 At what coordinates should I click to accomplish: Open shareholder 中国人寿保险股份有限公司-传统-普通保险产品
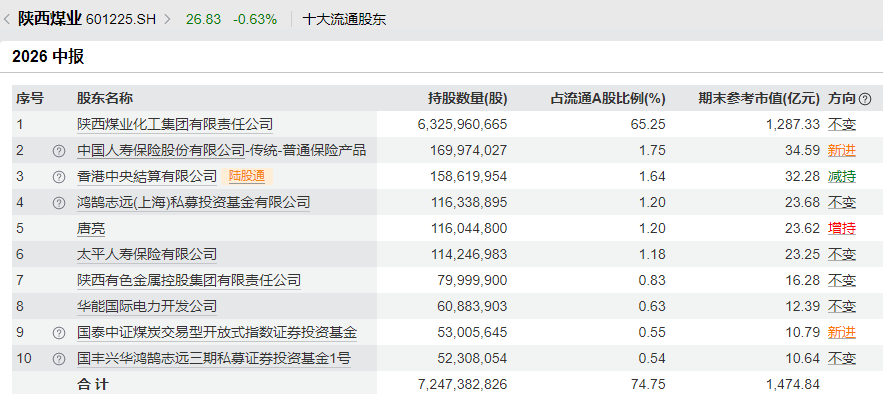(221, 150)
